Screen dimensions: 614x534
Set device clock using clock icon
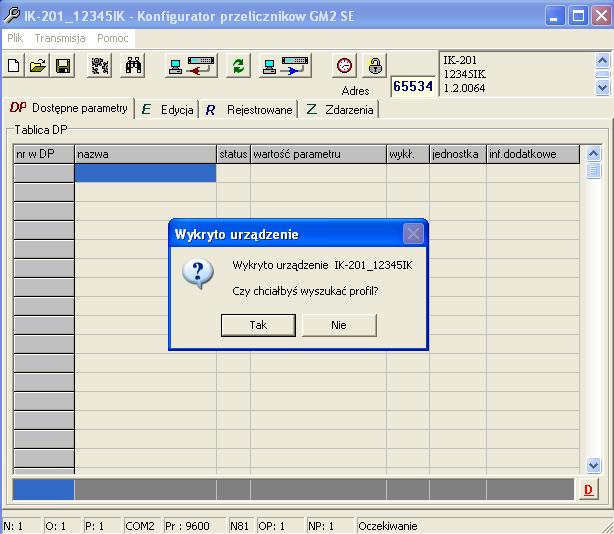click(345, 65)
